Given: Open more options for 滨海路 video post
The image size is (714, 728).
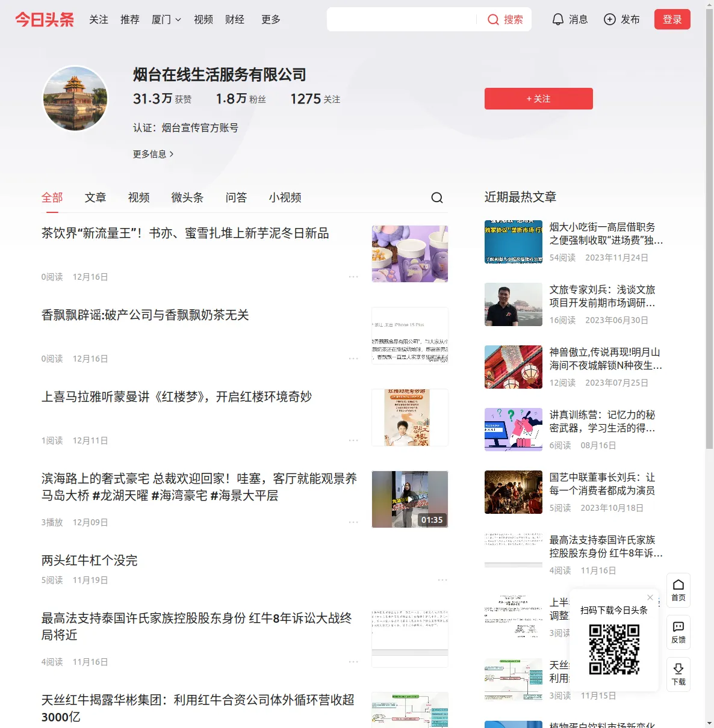Looking at the screenshot, I should (x=353, y=522).
